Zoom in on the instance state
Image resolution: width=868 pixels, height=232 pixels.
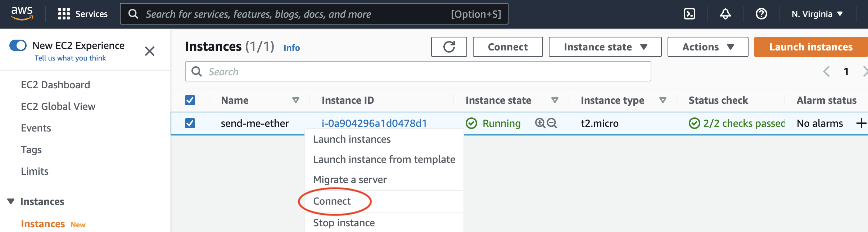pyautogui.click(x=540, y=123)
